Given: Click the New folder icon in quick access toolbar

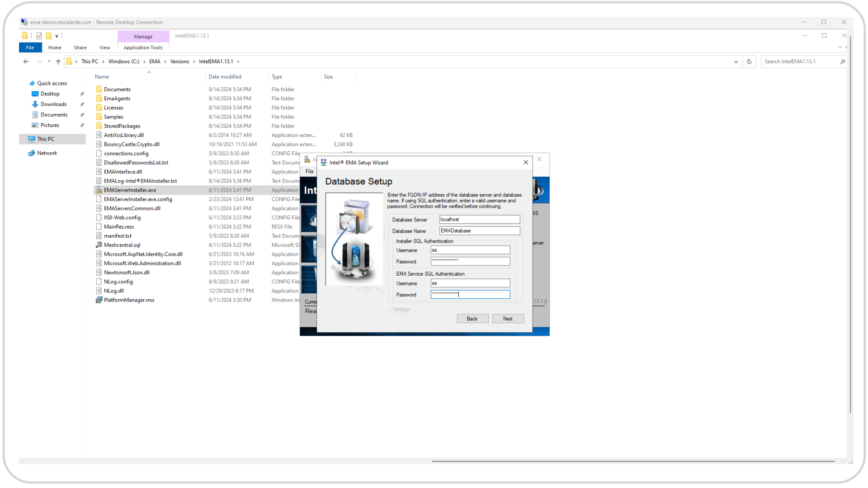Looking at the screenshot, I should [x=48, y=36].
